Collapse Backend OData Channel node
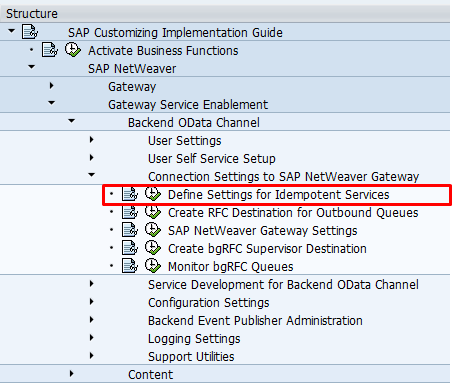 (x=71, y=121)
